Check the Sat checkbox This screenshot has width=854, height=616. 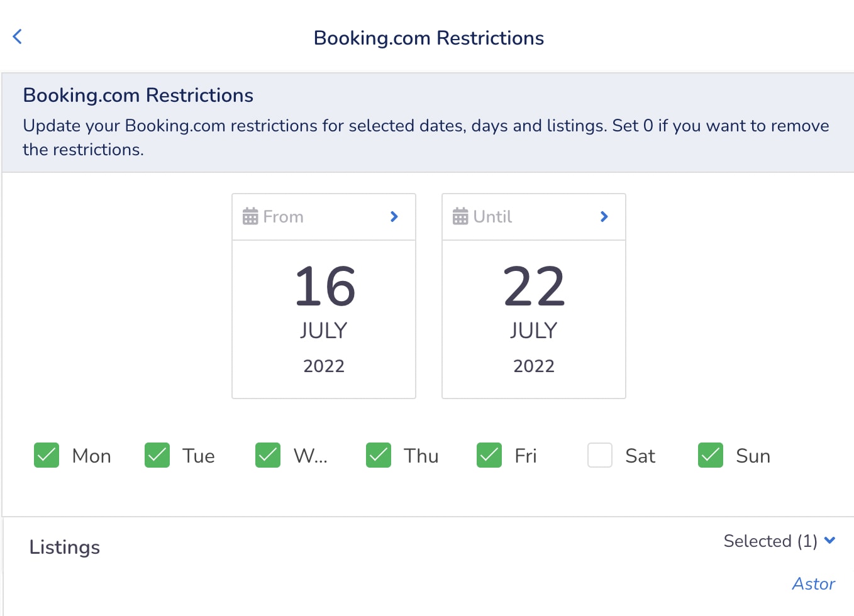pyautogui.click(x=600, y=455)
